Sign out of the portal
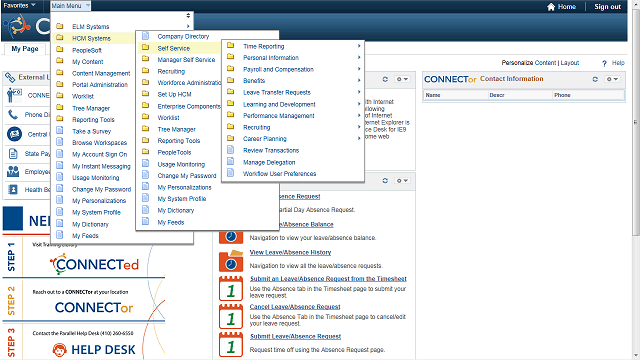Viewport: 640px width, 360px height. (x=607, y=7)
